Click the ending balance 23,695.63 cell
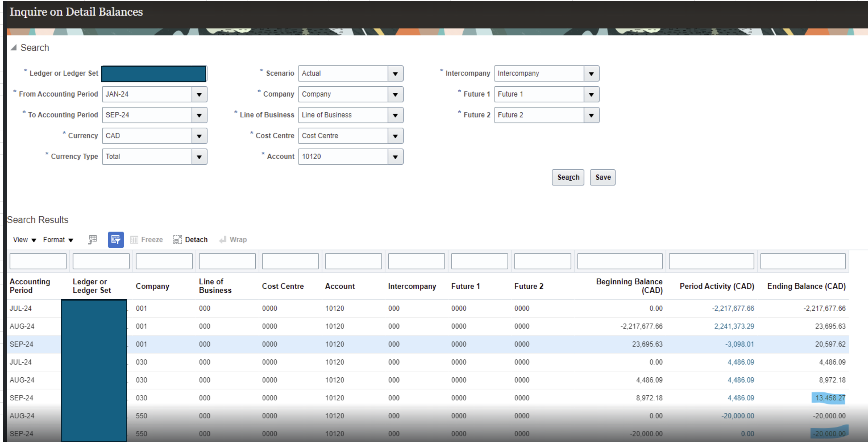Image resolution: width=868 pixels, height=442 pixels. [830, 326]
